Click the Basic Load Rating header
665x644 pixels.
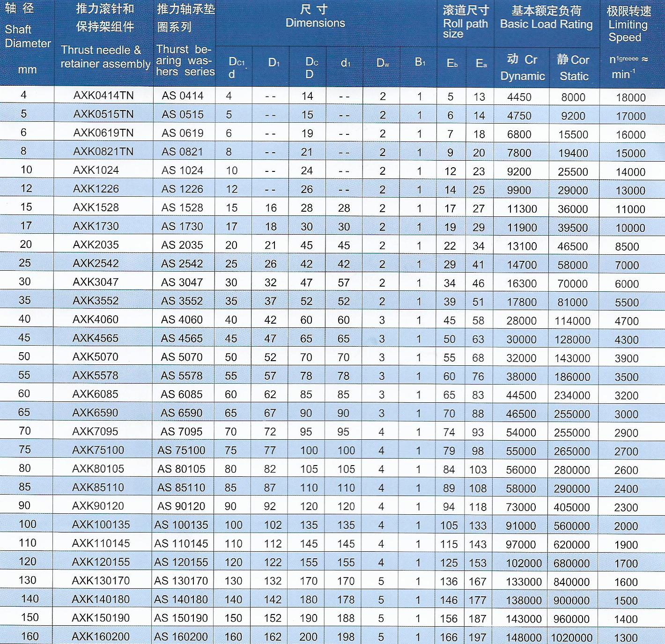coord(546,18)
